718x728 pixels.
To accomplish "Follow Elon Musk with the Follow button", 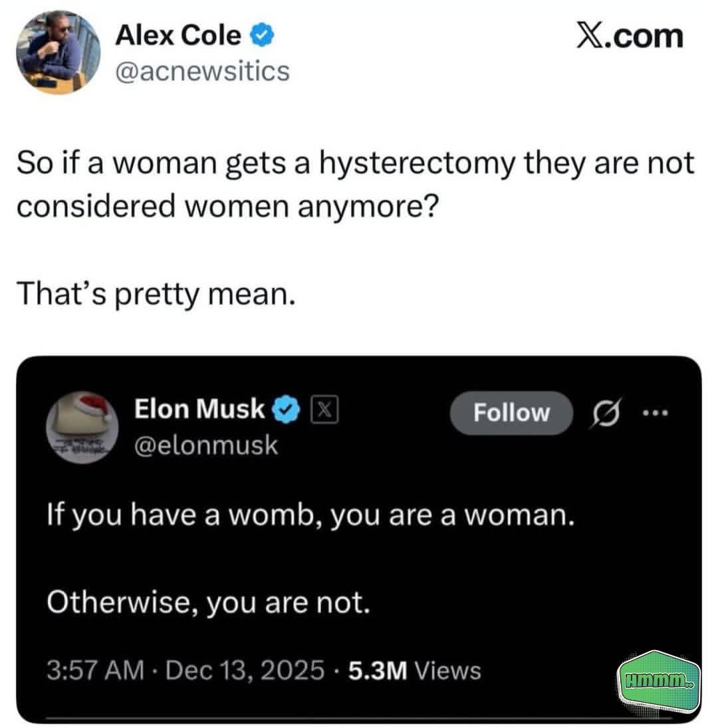I will (511, 413).
